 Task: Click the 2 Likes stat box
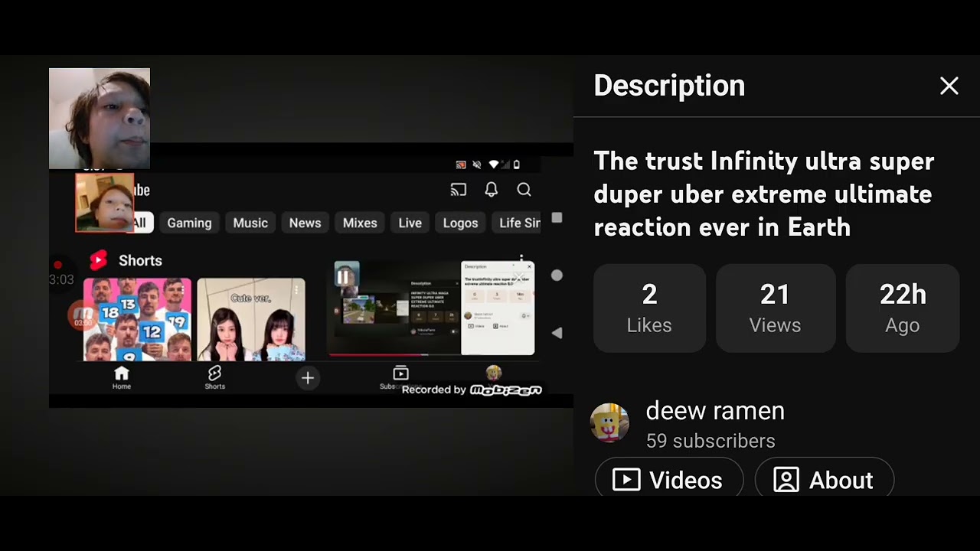pyautogui.click(x=649, y=308)
